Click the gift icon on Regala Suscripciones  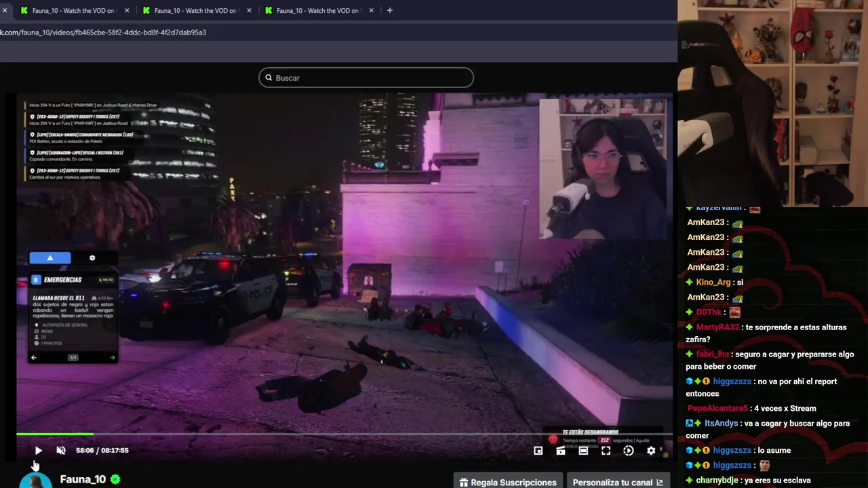[464, 483]
